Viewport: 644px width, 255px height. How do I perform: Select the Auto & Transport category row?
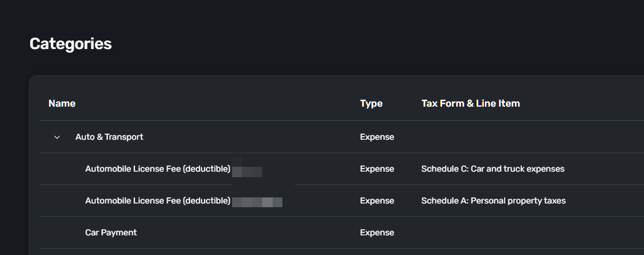point(109,137)
